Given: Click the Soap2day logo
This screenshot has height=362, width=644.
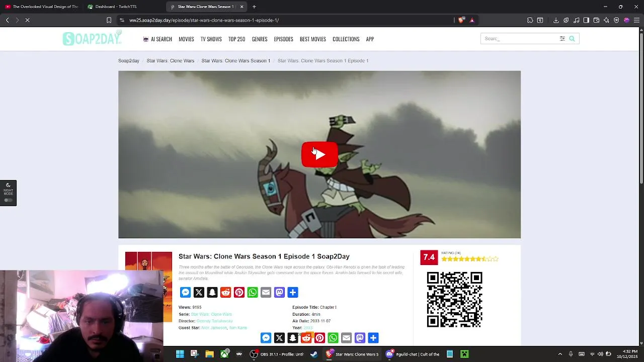Looking at the screenshot, I should coord(92,38).
